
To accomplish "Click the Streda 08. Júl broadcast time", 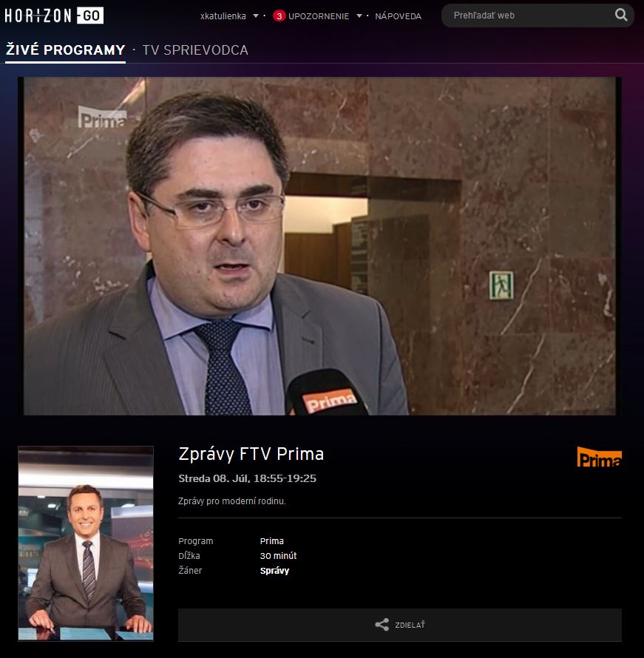I will [247, 478].
